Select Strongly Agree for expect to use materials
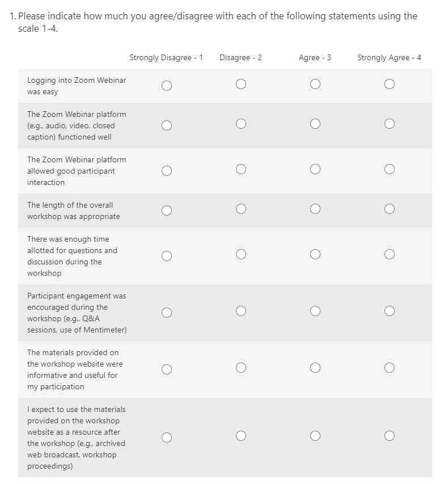Screen dimensions: 448x484 [x=389, y=436]
